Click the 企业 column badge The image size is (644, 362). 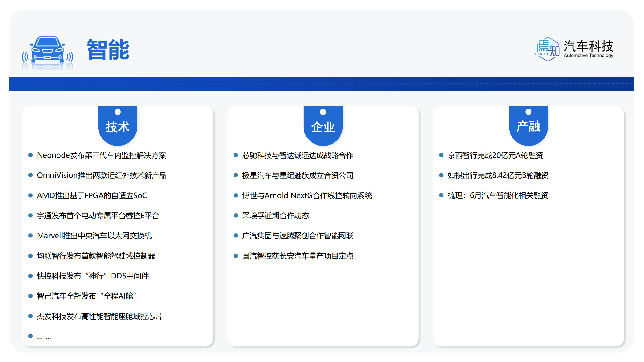323,126
